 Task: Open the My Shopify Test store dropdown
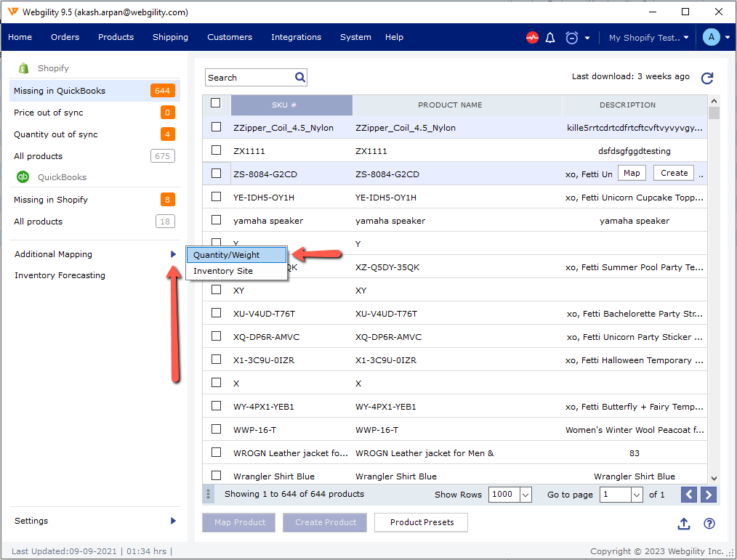[x=648, y=38]
